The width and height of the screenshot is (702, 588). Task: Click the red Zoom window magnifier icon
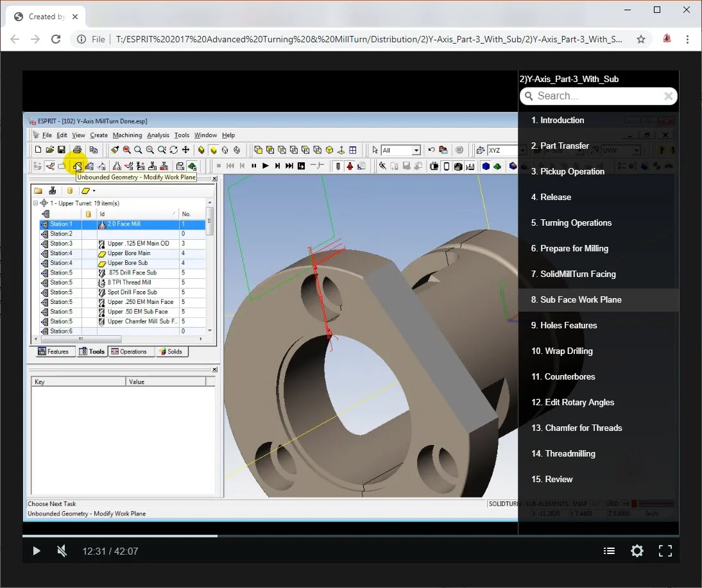pyautogui.click(x=126, y=150)
